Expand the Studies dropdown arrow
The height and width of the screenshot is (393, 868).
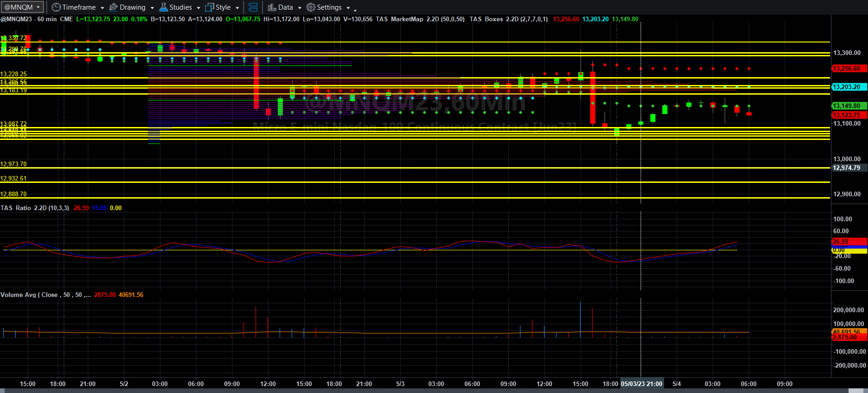point(198,8)
